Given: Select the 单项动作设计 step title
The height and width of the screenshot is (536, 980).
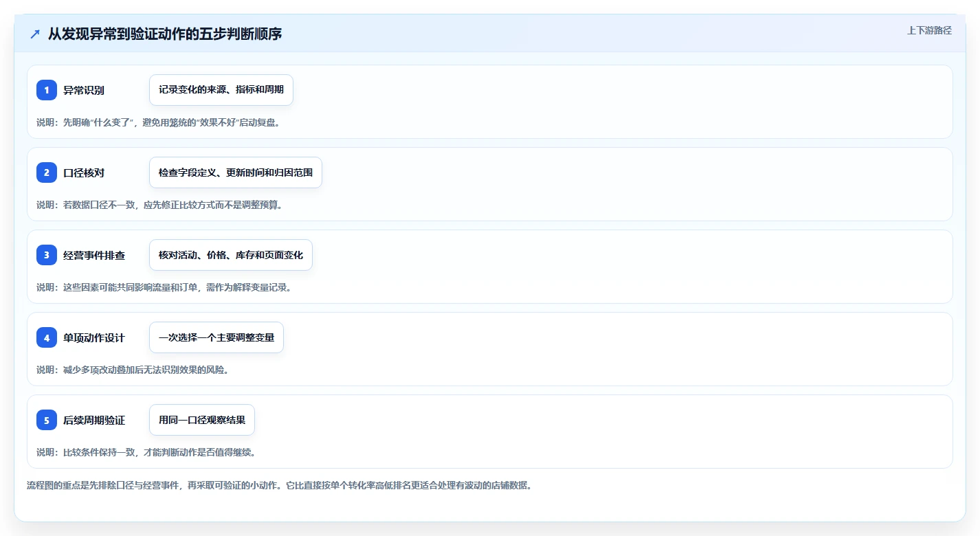Looking at the screenshot, I should tap(94, 337).
